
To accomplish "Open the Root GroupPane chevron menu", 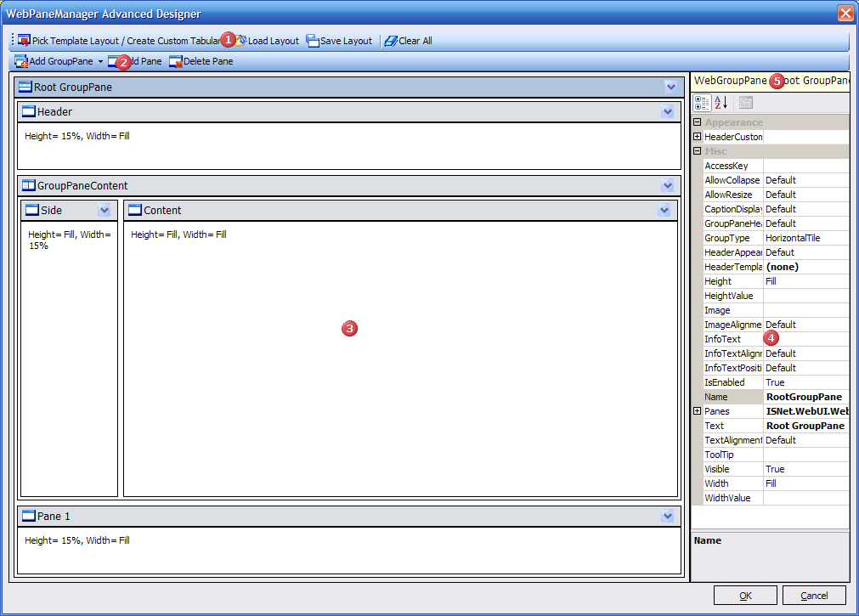I will [671, 87].
